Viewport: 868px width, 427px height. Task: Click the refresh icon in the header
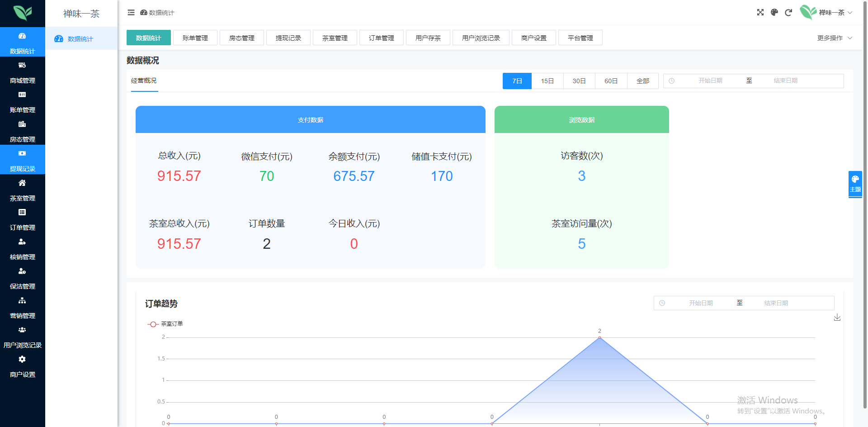pyautogui.click(x=788, y=13)
